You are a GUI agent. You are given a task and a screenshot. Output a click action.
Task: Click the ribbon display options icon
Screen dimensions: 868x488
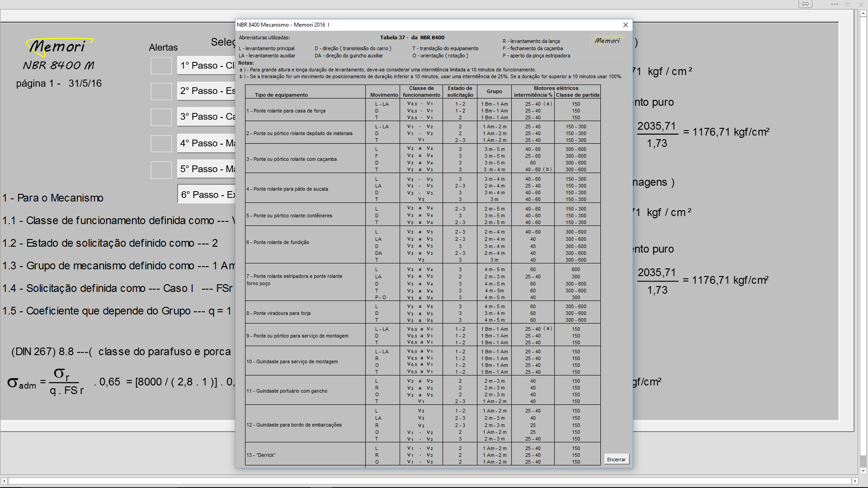point(848,4)
